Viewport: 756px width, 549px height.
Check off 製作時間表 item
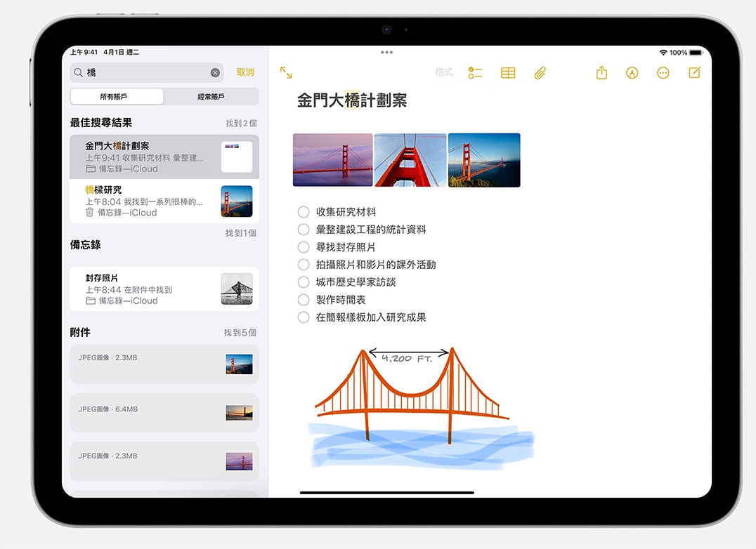click(304, 300)
